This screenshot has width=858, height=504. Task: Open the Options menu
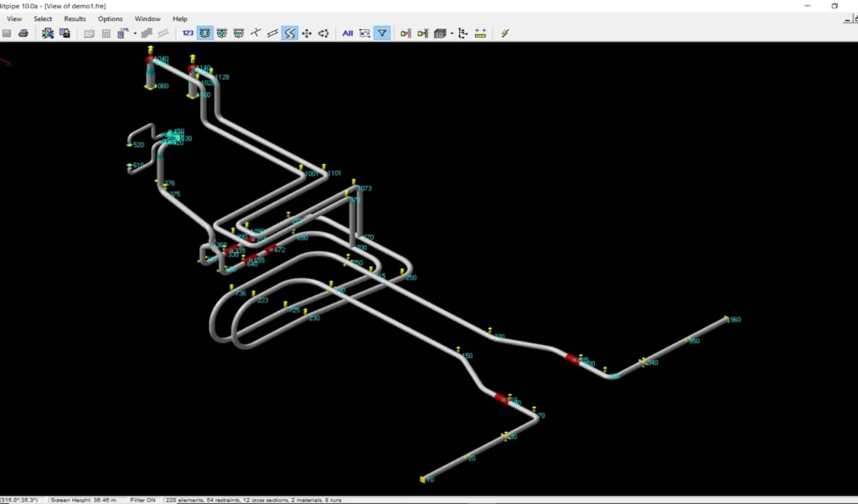[x=110, y=18]
